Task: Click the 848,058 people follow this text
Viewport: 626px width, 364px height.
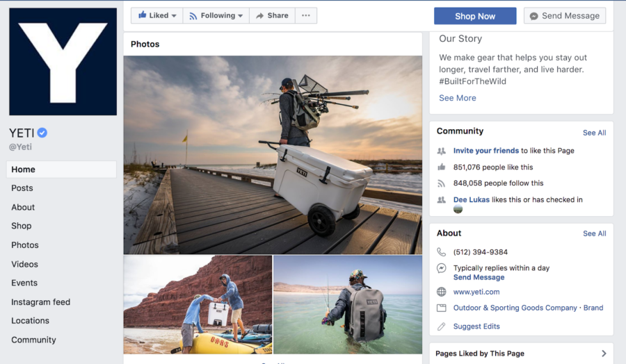Action: (498, 183)
